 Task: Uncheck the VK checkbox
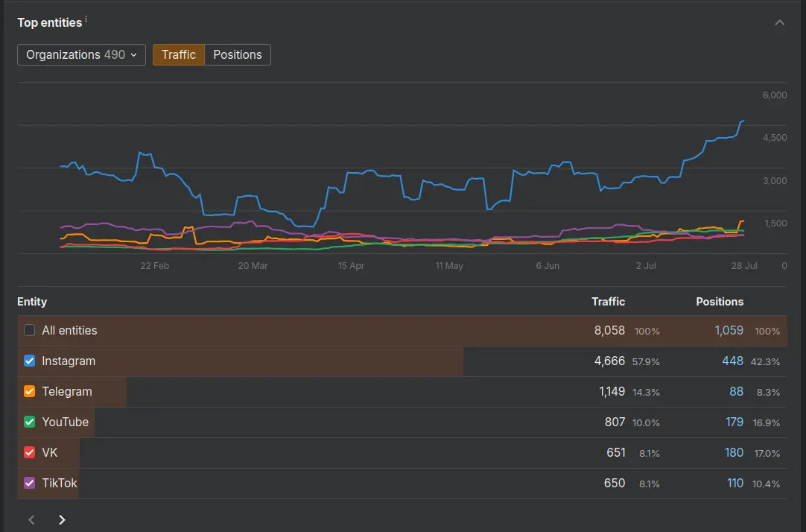click(29, 452)
